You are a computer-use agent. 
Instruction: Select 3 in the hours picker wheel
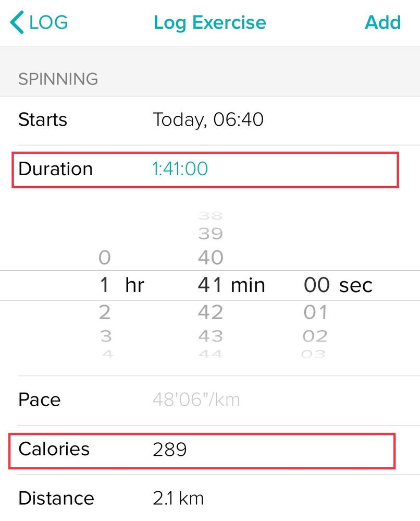(106, 336)
